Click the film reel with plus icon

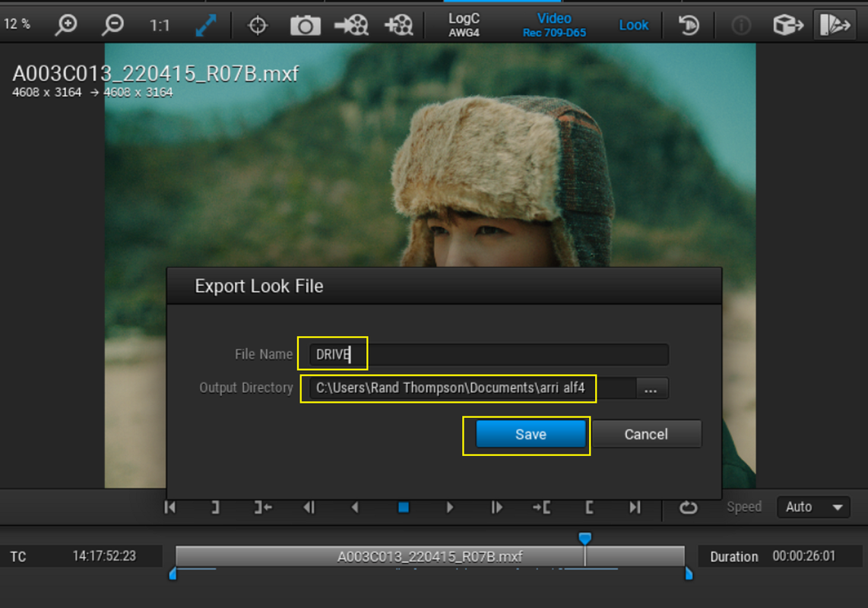398,25
